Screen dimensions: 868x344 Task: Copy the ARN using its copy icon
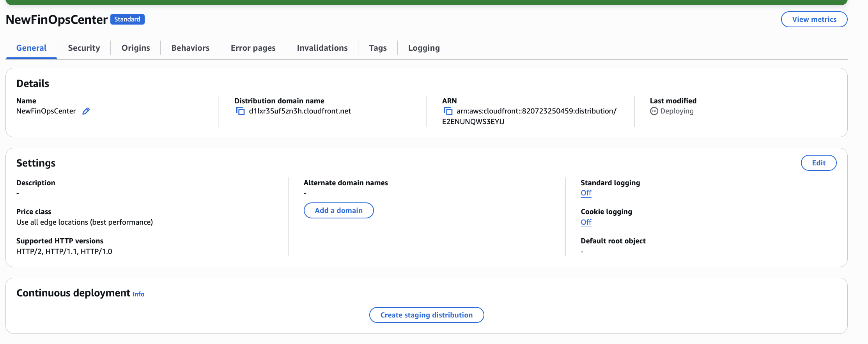[x=448, y=111]
